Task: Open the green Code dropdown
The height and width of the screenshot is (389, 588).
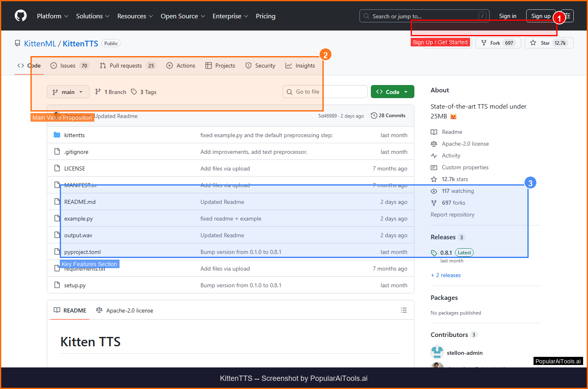Action: (x=392, y=92)
